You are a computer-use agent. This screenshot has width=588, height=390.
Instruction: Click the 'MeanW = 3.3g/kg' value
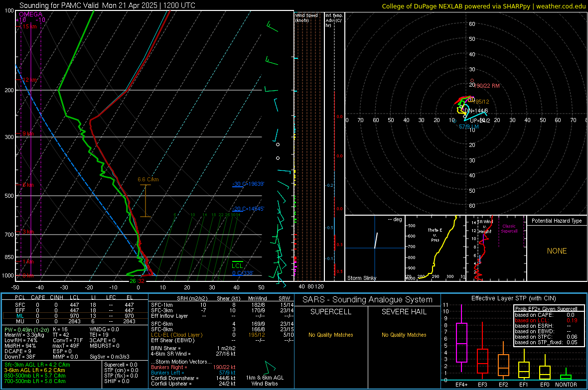[24, 335]
